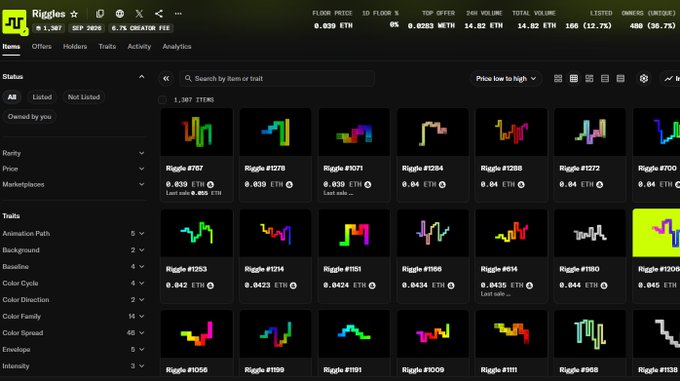
Task: Open the Riggle #767 item link
Action: (x=184, y=168)
